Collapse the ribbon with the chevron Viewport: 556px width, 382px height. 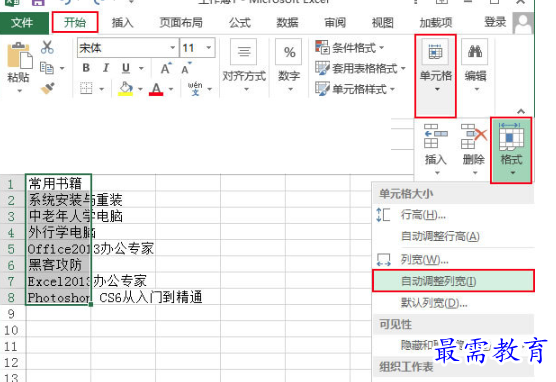521,112
